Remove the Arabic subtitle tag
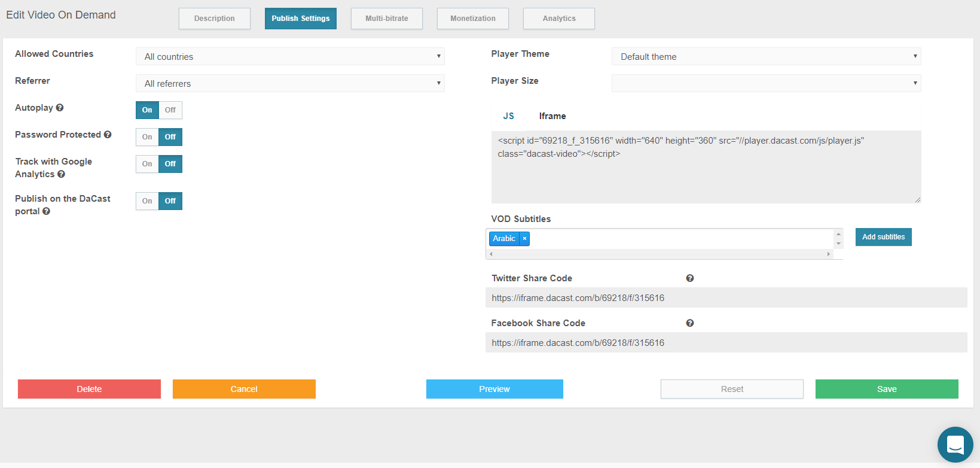980x468 pixels. click(x=524, y=239)
